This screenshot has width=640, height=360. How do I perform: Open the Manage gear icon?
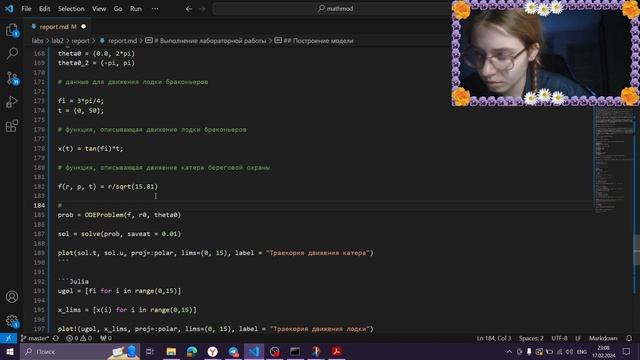pyautogui.click(x=12, y=321)
